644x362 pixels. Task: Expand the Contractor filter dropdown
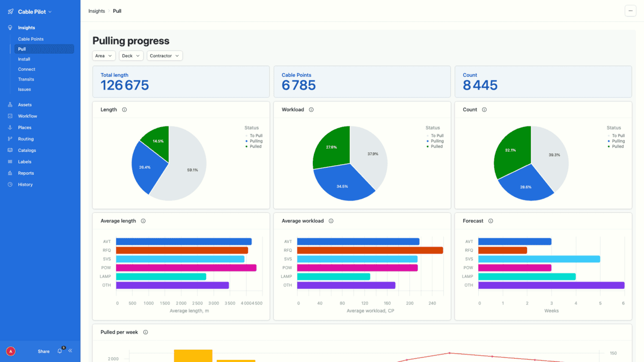(164, 56)
